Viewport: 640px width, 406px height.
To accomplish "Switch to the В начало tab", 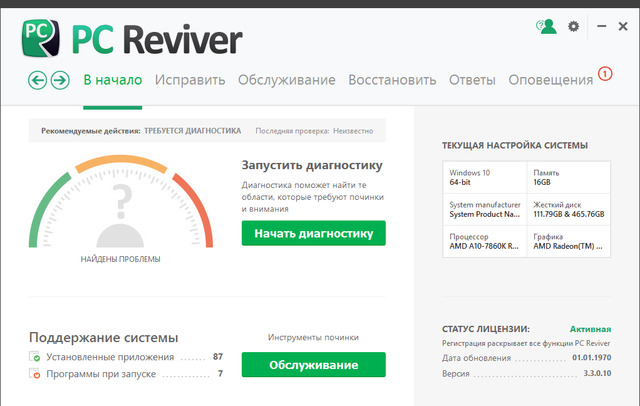I will tap(112, 80).
